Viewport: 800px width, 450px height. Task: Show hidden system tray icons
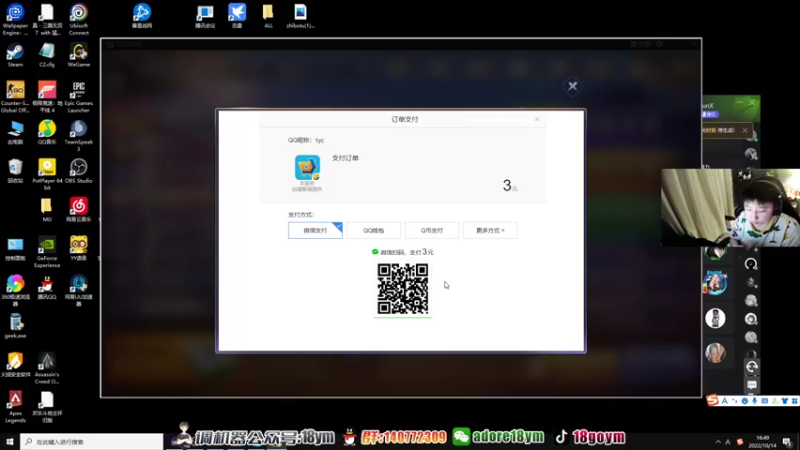tap(718, 442)
